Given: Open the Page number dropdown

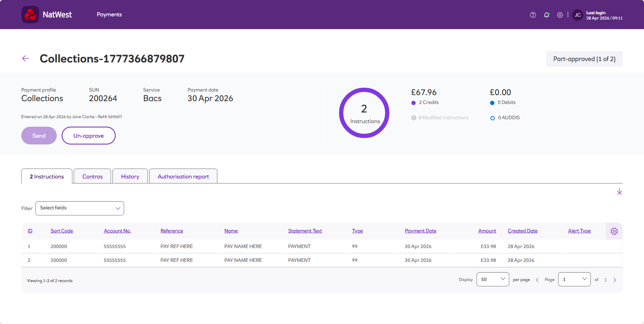Looking at the screenshot, I should coord(574,279).
